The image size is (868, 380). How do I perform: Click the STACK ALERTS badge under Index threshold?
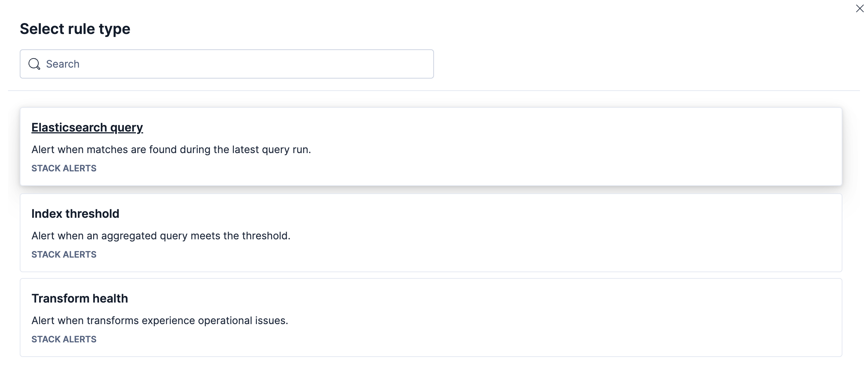tap(64, 254)
